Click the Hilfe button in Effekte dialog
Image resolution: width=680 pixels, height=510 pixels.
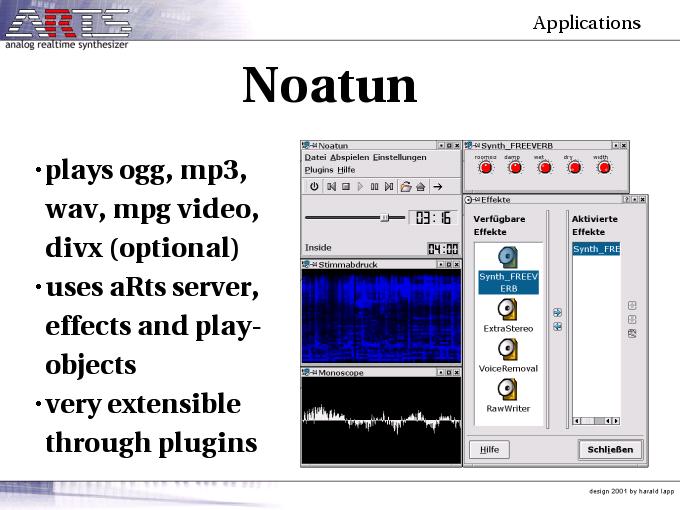[490, 450]
